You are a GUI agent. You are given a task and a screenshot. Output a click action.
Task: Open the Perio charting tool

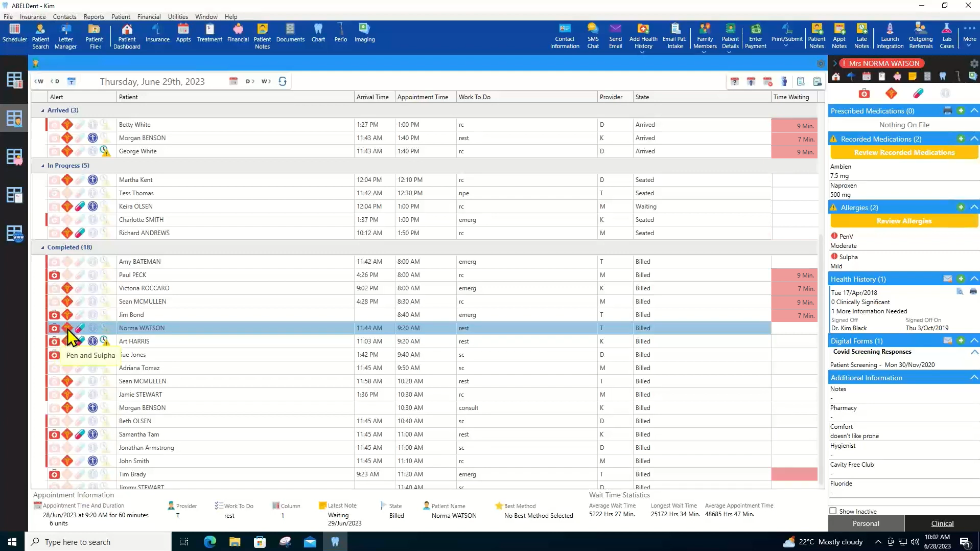340,34
